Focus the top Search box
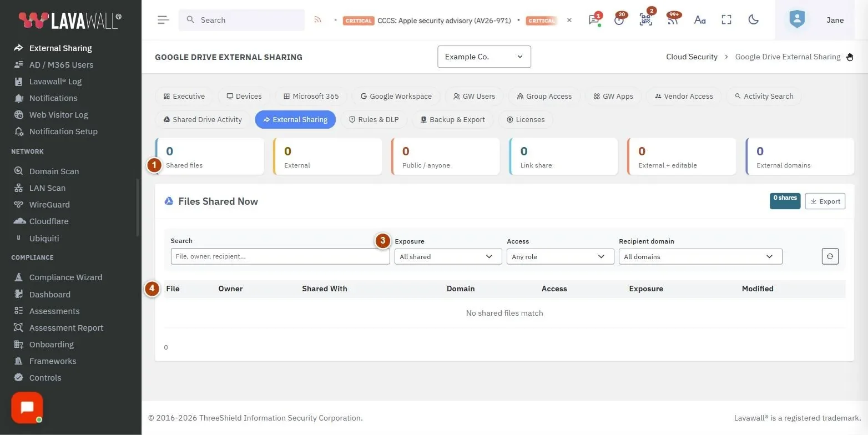The image size is (868, 435). pos(241,20)
